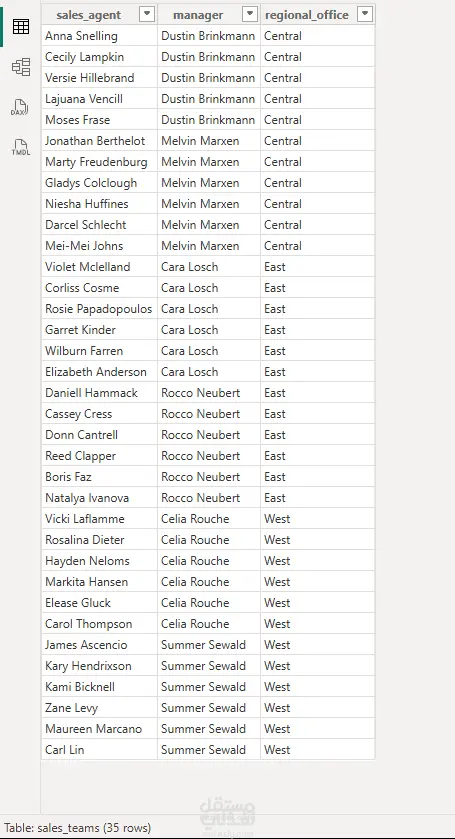Screen dimensions: 455x839
Task: Select the Cara Losch cell beside Garret Kinder
Action: [x=209, y=330]
